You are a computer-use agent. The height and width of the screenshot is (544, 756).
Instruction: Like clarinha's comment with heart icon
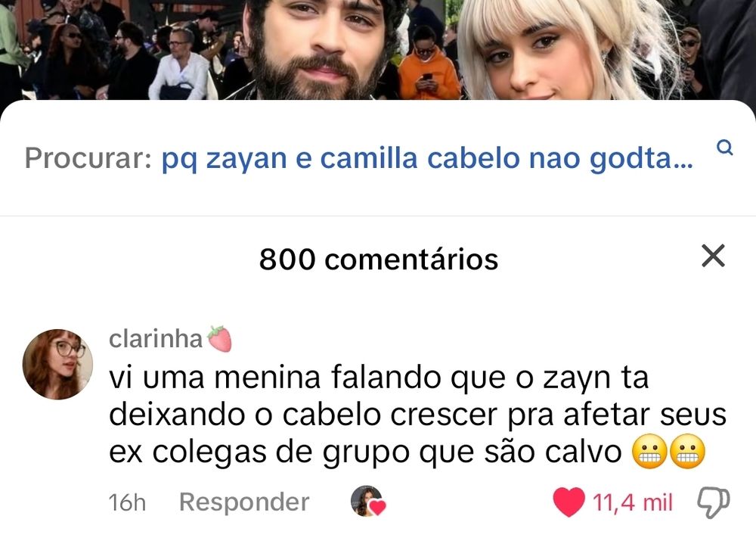569,502
